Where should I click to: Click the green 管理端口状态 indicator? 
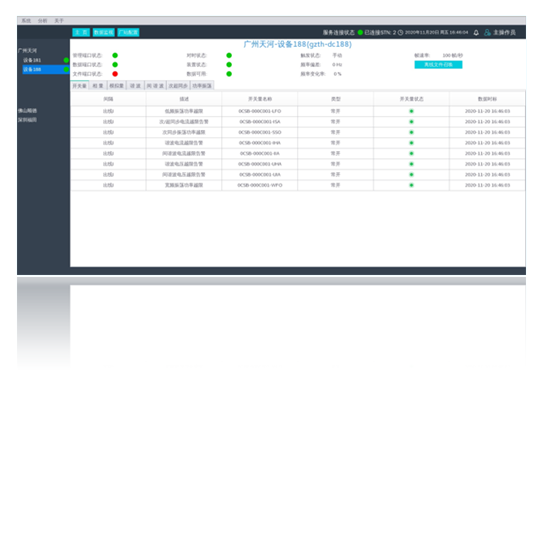115,55
